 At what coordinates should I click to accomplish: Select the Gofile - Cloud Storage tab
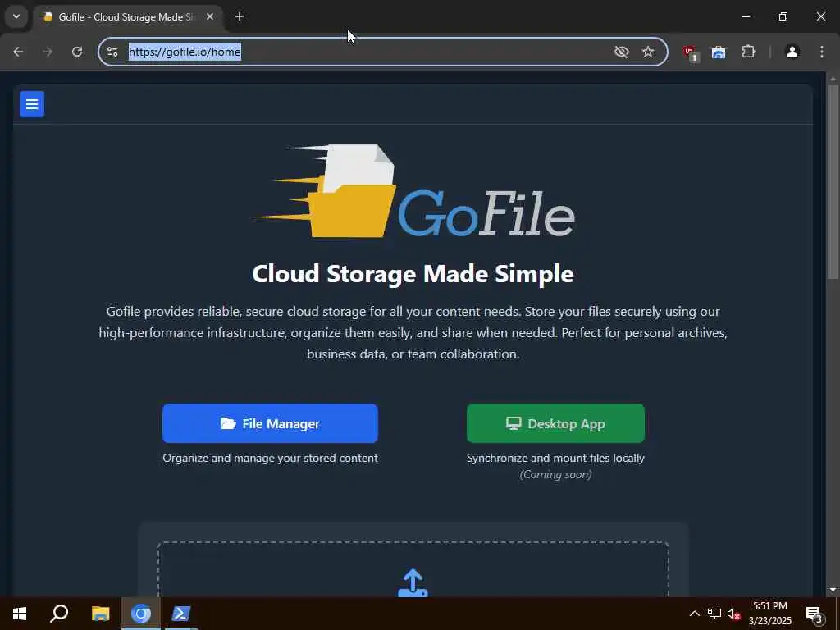[x=126, y=17]
